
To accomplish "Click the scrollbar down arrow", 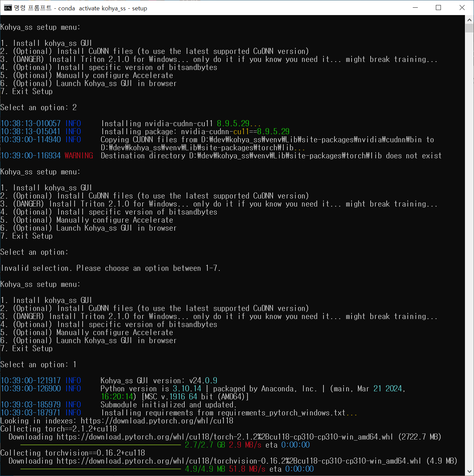I will [x=469, y=471].
